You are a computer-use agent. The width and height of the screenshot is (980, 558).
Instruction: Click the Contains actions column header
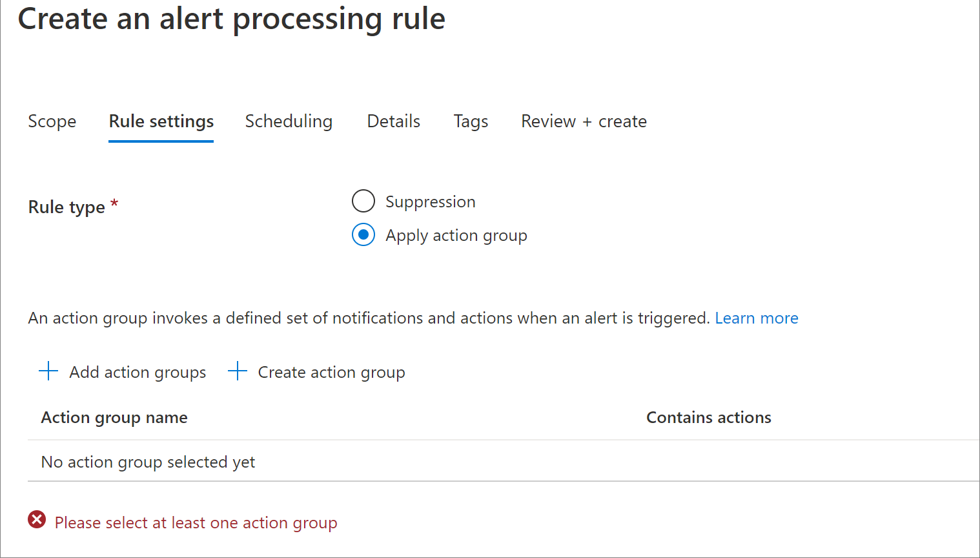coord(708,418)
